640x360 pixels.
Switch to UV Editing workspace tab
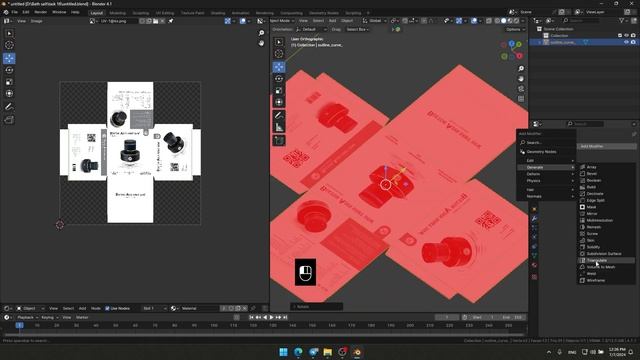click(x=165, y=13)
